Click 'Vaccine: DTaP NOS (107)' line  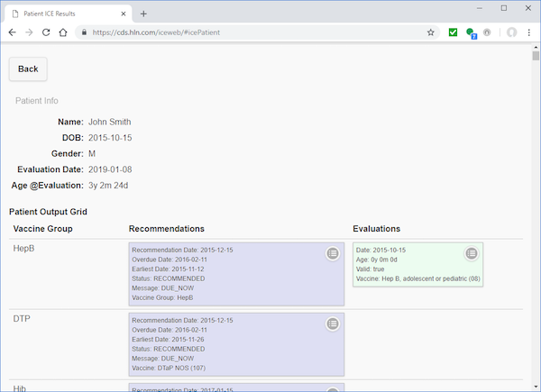[169, 368]
